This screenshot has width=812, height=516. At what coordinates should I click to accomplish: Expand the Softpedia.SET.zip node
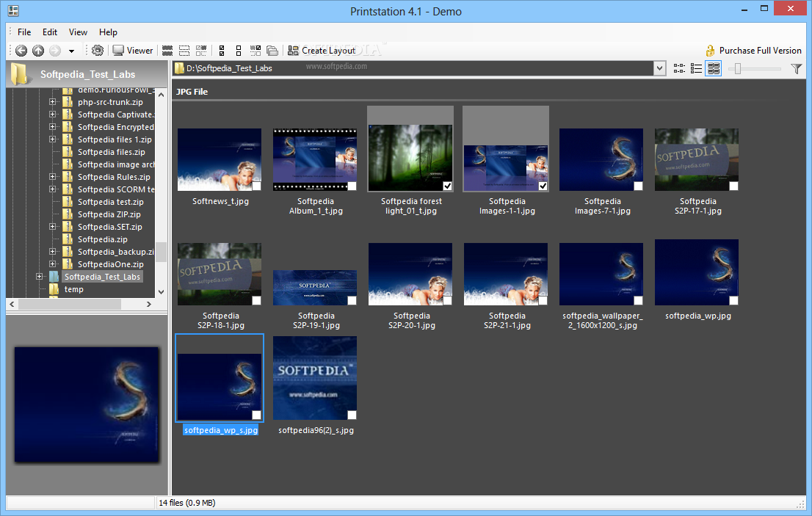(x=52, y=227)
